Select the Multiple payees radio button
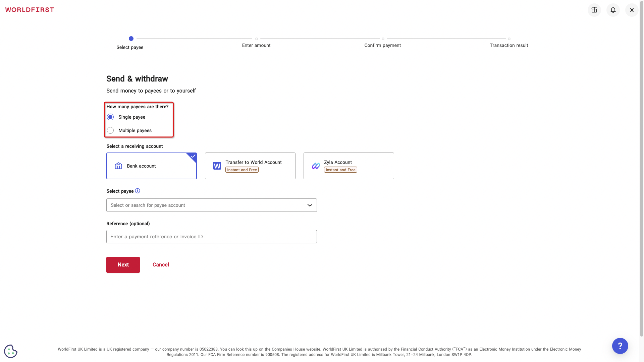Image resolution: width=644 pixels, height=362 pixels. [x=110, y=130]
